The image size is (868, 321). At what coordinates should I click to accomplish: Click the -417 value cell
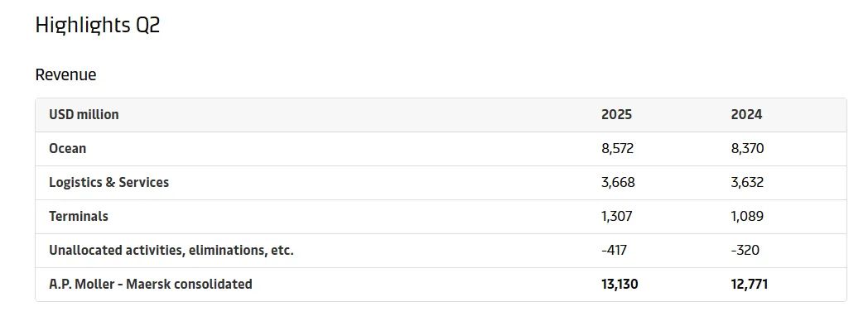[614, 251]
